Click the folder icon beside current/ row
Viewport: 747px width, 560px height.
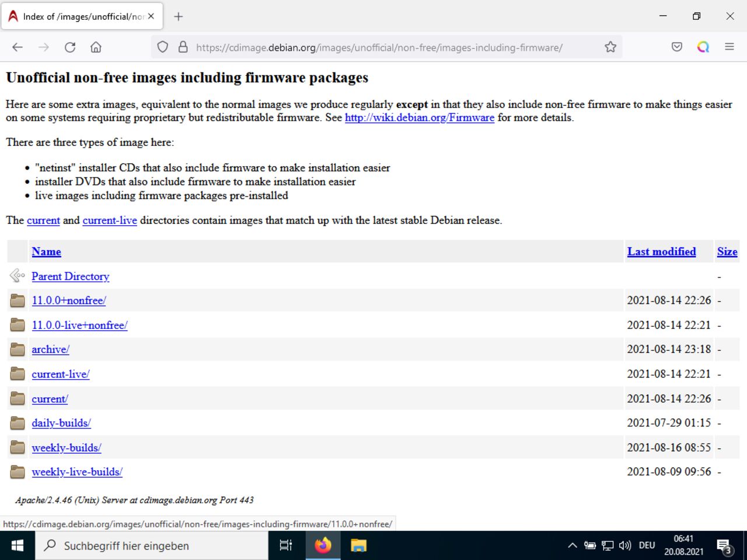pyautogui.click(x=18, y=398)
